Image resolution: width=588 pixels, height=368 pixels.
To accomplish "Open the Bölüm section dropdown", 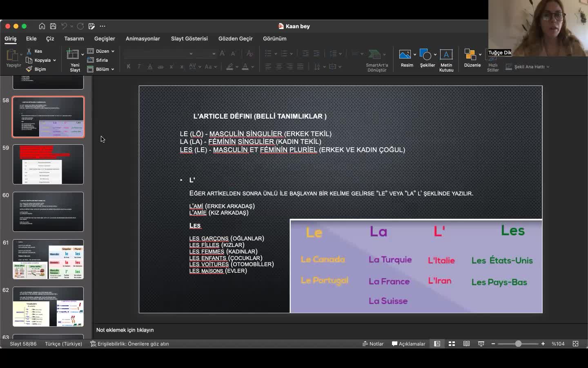I will [x=101, y=69].
